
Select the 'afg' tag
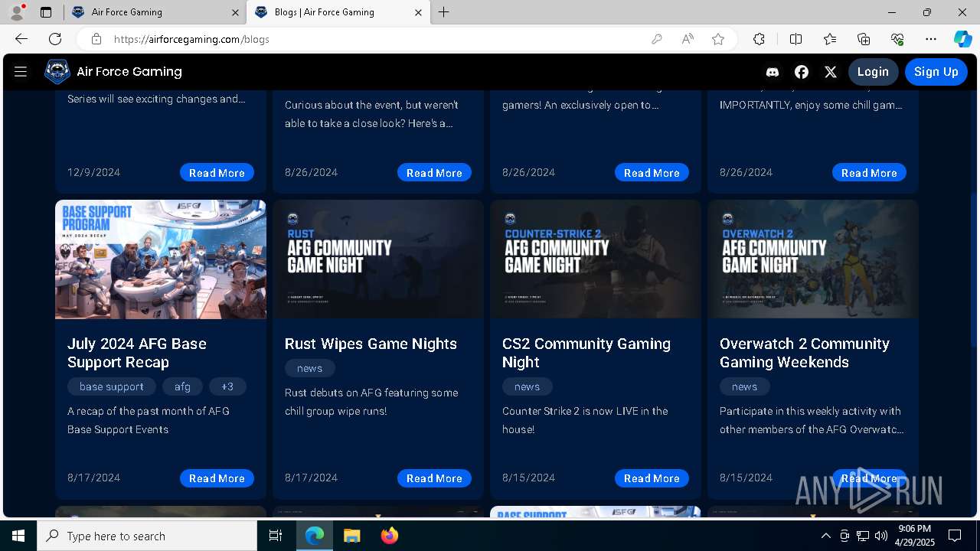point(182,386)
